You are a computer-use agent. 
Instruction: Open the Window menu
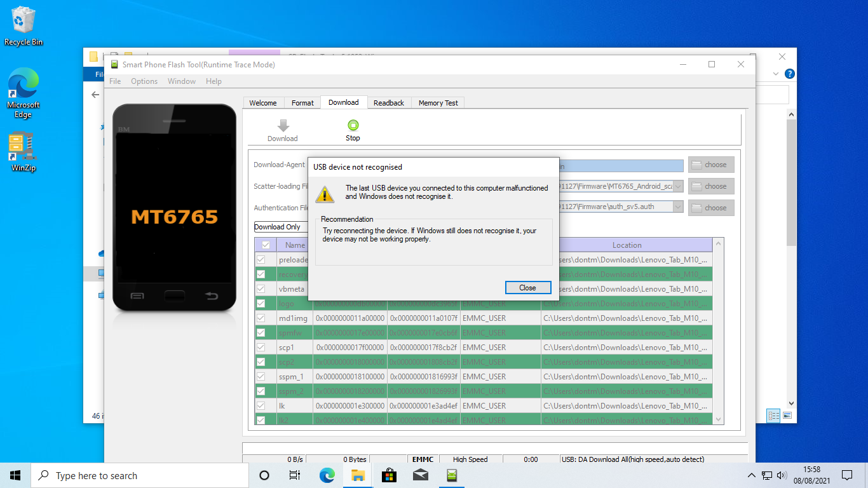pyautogui.click(x=182, y=81)
